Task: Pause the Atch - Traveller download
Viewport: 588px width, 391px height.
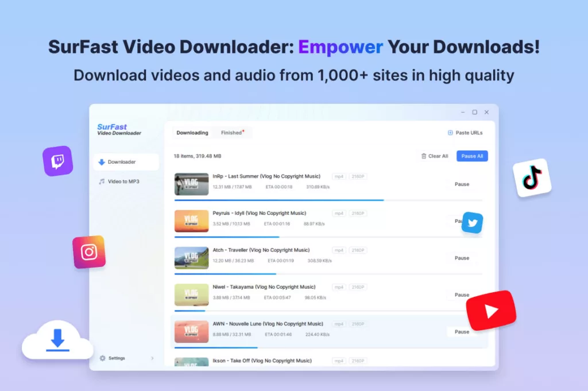Action: tap(462, 258)
